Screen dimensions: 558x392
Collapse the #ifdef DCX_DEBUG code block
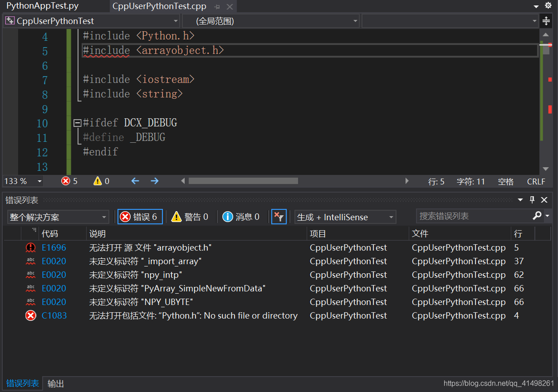77,123
